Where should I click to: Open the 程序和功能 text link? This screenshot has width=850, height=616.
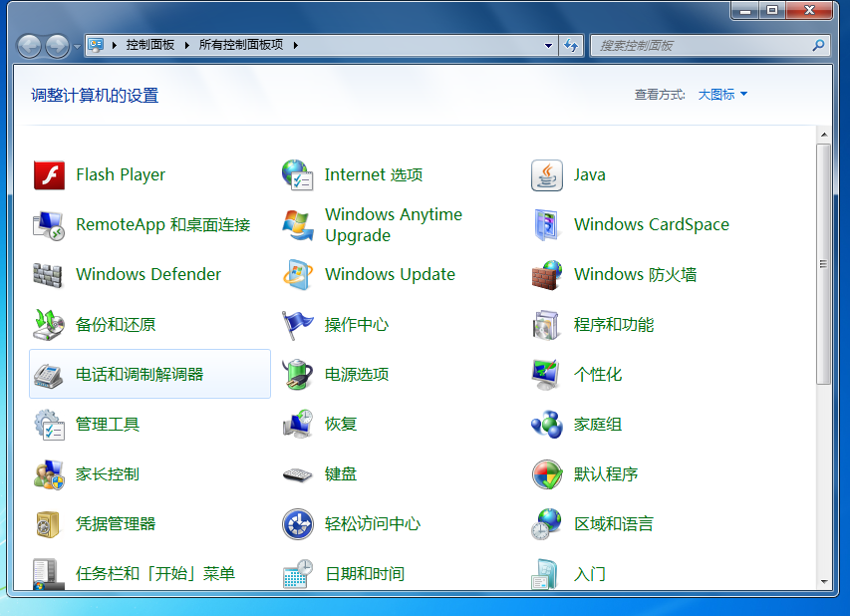click(614, 325)
